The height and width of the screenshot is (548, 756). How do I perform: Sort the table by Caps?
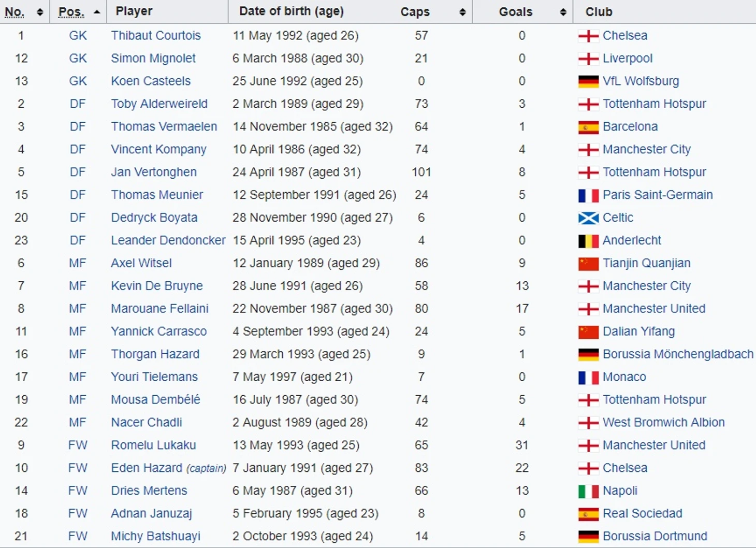[462, 12]
